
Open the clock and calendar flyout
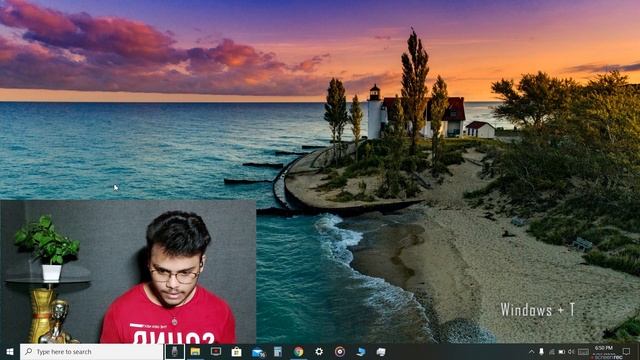604,351
